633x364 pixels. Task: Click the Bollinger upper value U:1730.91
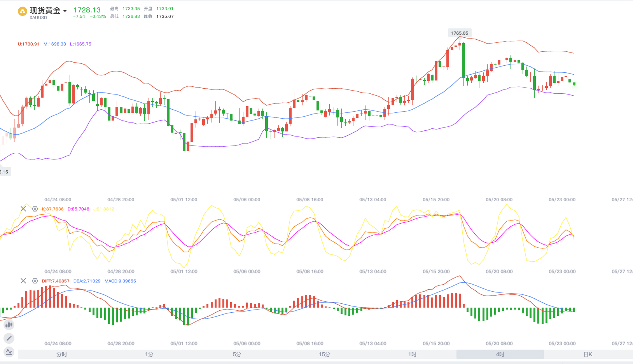coord(28,44)
